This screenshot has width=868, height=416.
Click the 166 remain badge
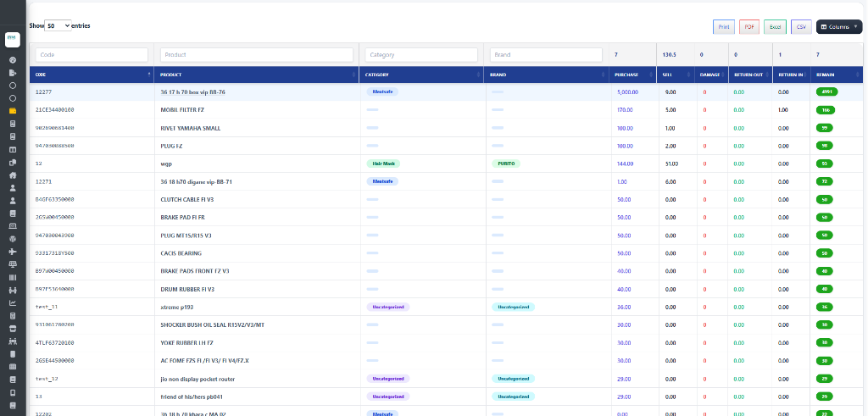(826, 110)
